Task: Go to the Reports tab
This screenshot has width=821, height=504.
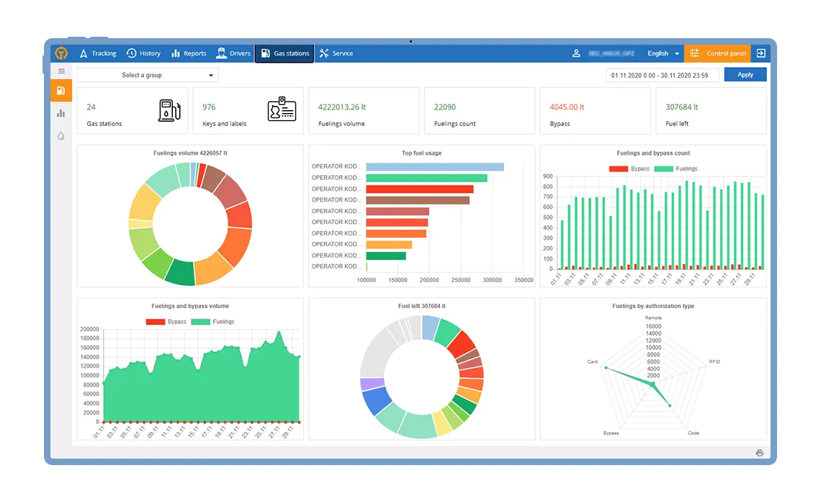Action: pos(189,53)
